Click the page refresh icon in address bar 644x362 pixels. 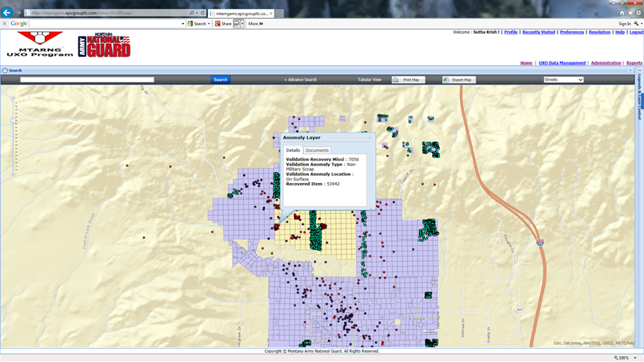(x=202, y=13)
